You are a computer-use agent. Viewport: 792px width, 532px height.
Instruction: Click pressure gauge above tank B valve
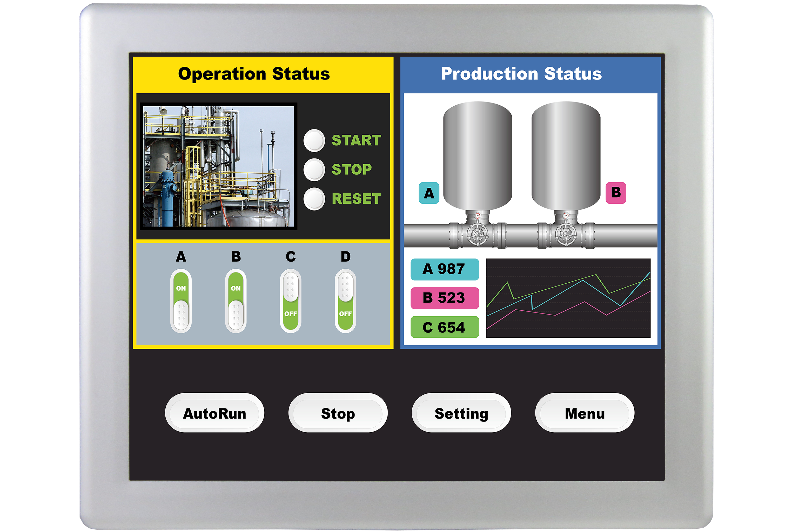click(566, 216)
